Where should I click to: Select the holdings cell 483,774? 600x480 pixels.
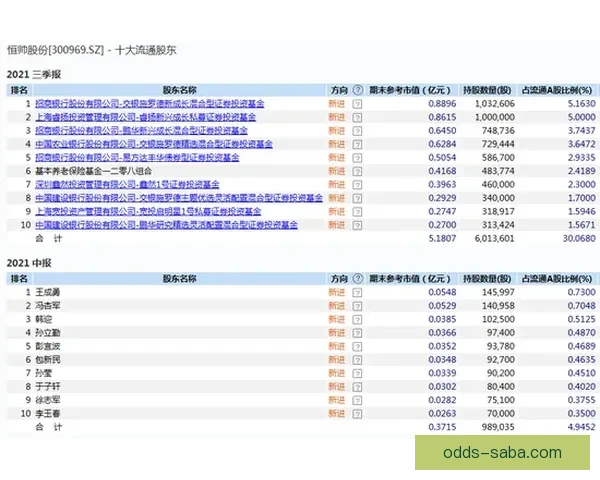point(498,171)
